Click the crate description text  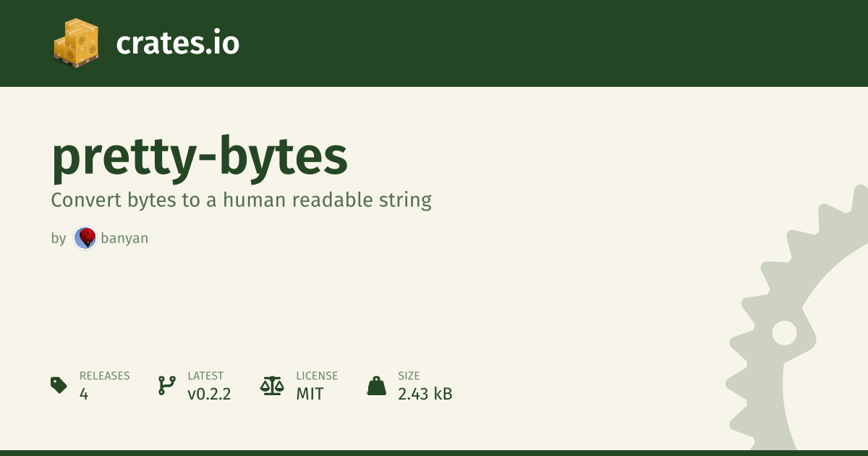(241, 200)
